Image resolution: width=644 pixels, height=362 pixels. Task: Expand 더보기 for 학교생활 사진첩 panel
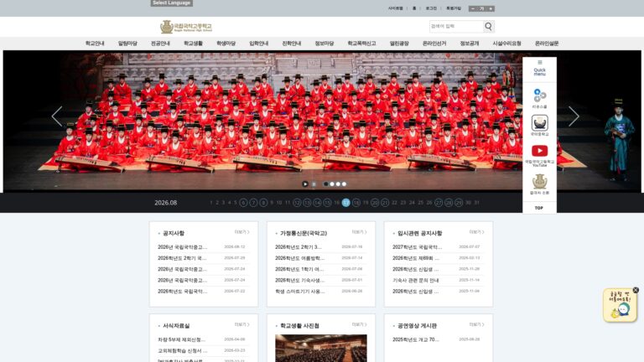click(360, 324)
